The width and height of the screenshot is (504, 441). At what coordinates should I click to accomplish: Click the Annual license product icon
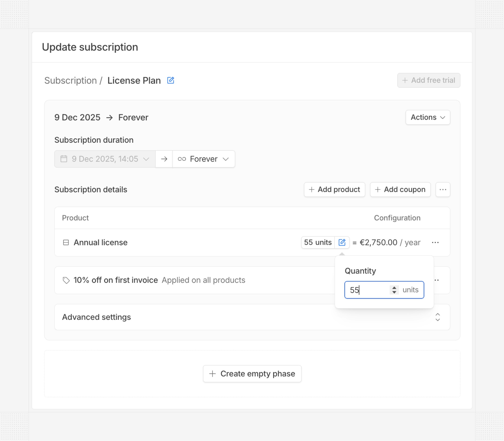66,243
